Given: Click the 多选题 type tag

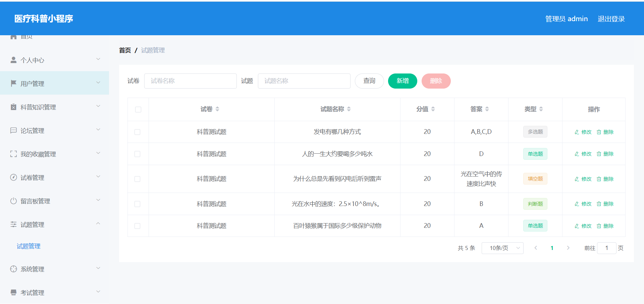Looking at the screenshot, I should 535,132.
